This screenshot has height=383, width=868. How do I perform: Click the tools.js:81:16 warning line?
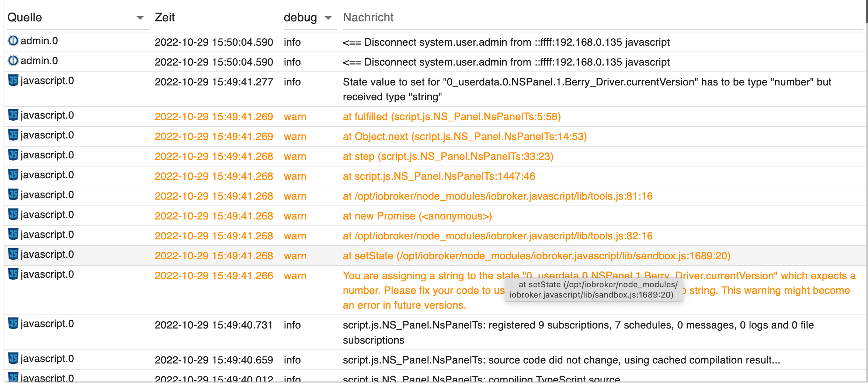497,196
